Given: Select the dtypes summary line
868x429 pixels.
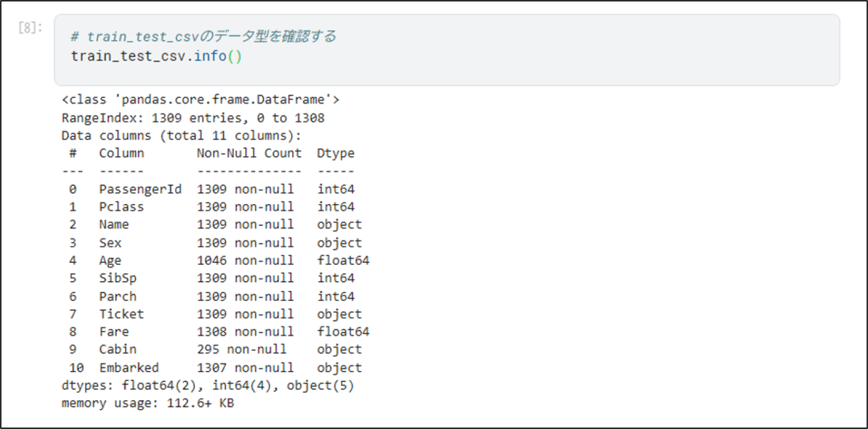Looking at the screenshot, I should click(x=208, y=386).
